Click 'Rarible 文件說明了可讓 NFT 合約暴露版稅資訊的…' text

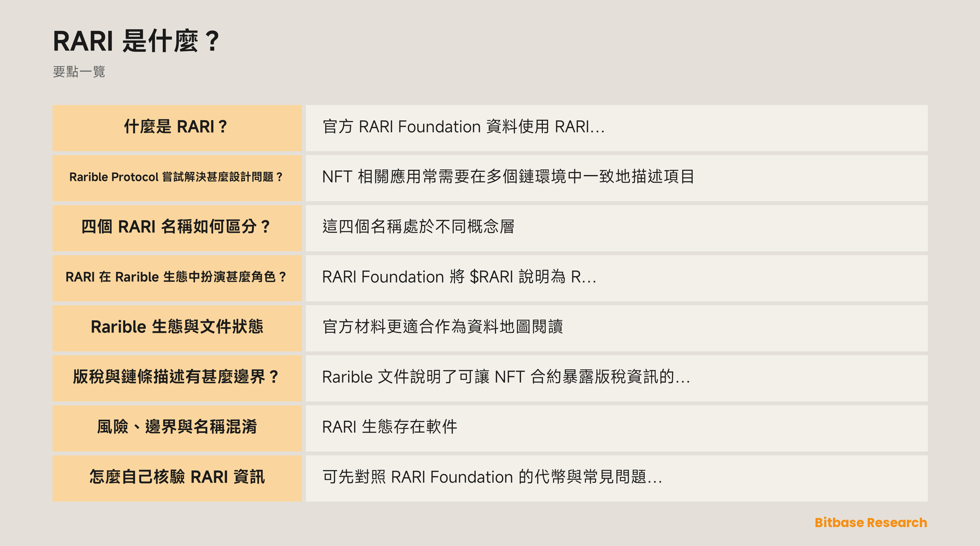[x=506, y=377]
